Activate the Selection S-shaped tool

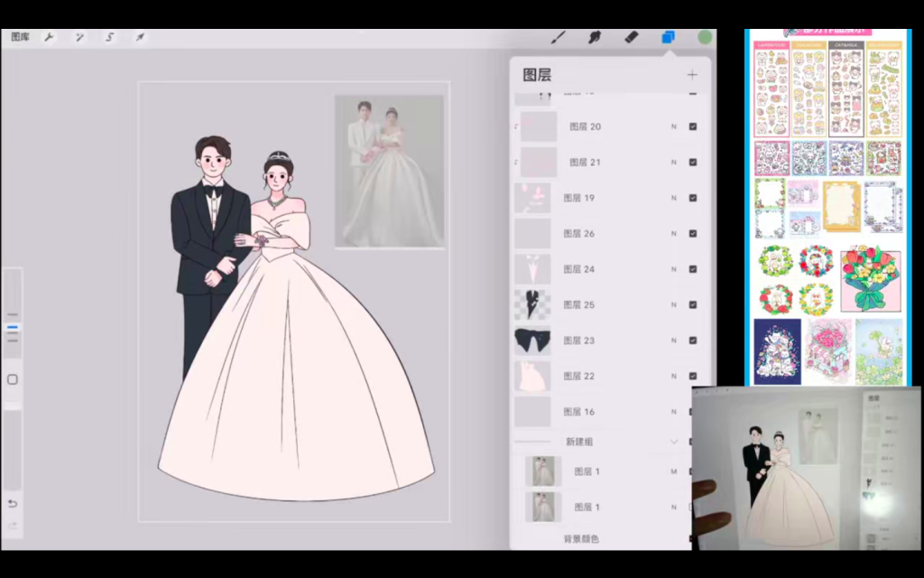coord(109,37)
